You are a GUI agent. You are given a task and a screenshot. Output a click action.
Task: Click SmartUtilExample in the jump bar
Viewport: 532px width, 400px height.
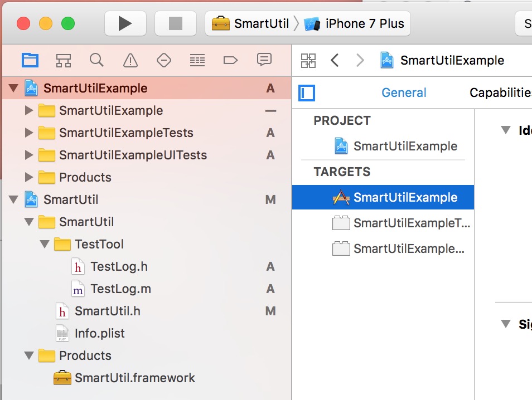pos(442,60)
